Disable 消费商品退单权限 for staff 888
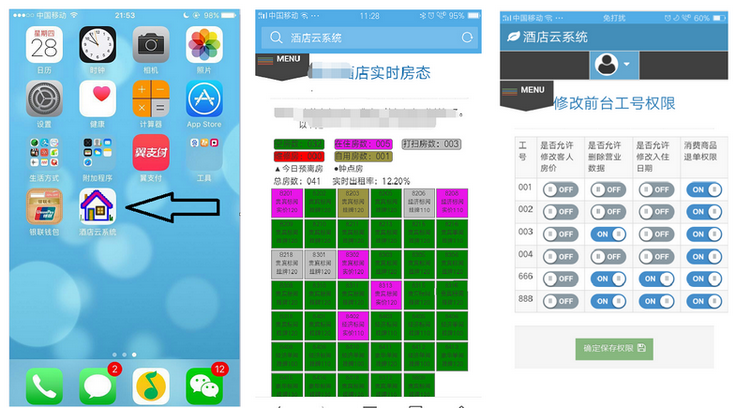Image resolution: width=750 pixels, height=408 pixels. pyautogui.click(x=705, y=301)
